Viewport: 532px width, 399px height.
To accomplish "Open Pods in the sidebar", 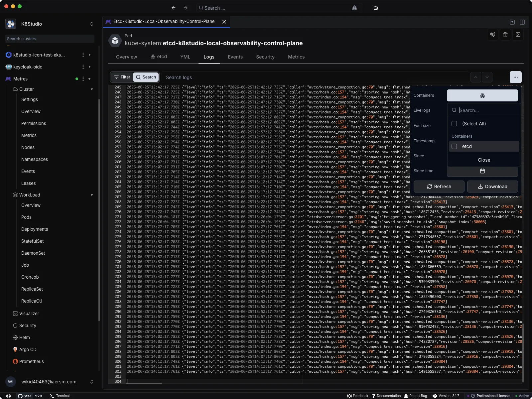I will [x=26, y=217].
